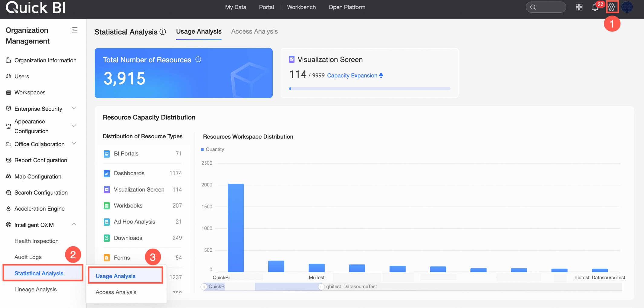This screenshot has height=308, width=644.
Task: Click the chart zoom slider left handle
Action: point(204,287)
